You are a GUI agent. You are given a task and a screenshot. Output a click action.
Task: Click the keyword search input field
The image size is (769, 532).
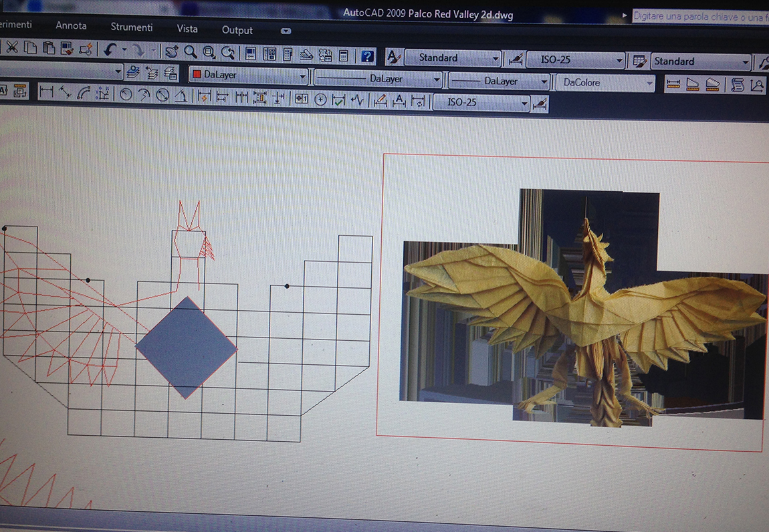click(x=700, y=17)
